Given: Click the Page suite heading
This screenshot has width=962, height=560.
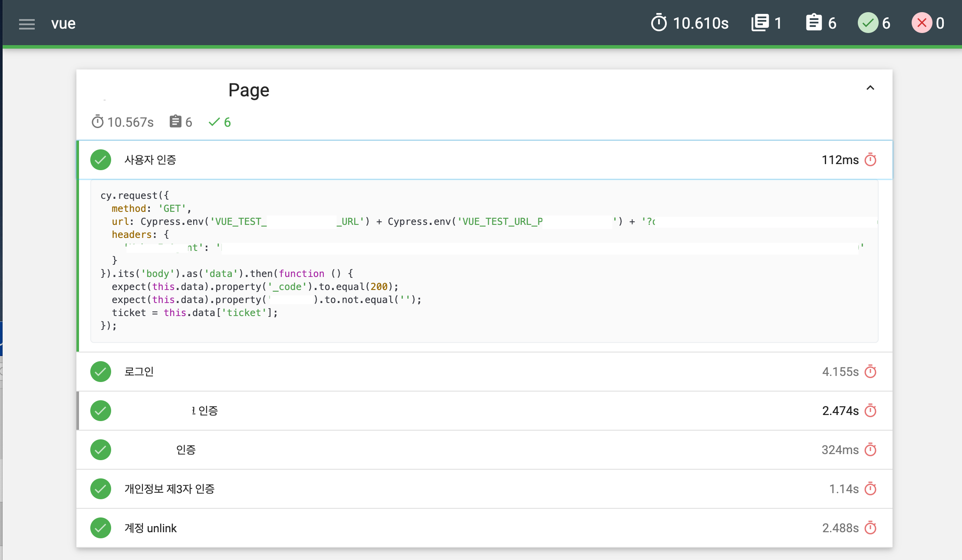Looking at the screenshot, I should [x=248, y=90].
